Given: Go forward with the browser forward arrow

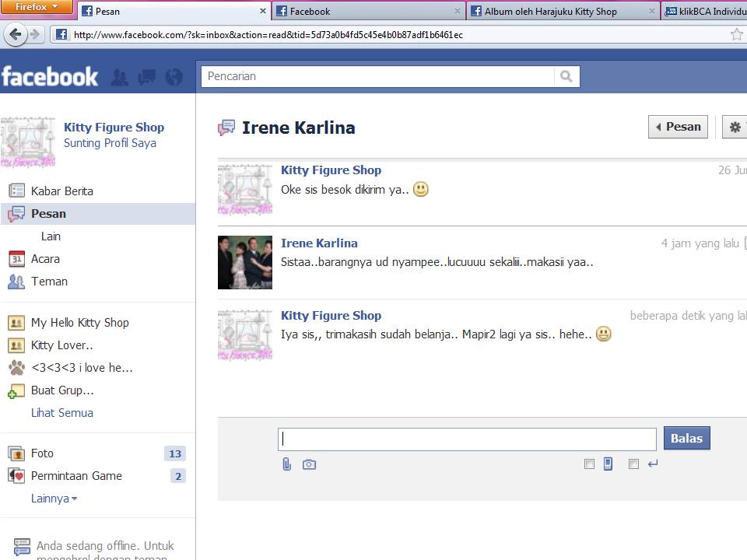Looking at the screenshot, I should [x=34, y=34].
